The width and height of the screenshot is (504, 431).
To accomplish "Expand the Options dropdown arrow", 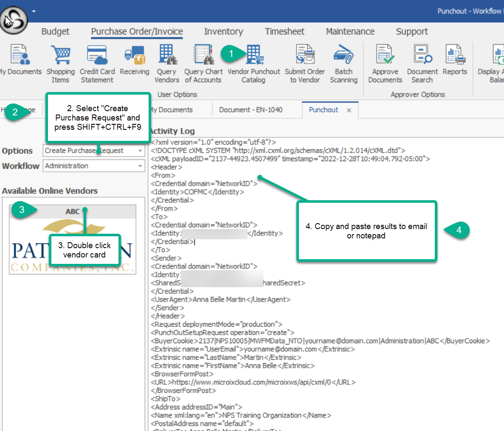I will coord(140,151).
